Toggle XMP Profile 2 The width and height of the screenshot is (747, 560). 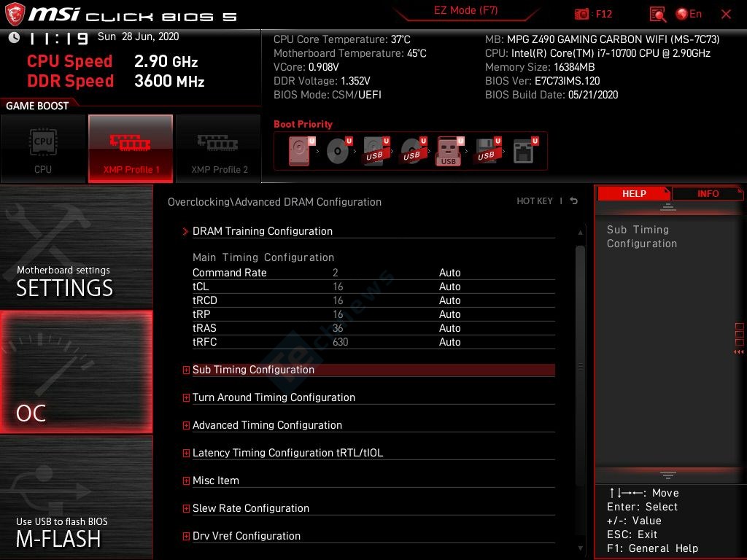click(x=219, y=149)
